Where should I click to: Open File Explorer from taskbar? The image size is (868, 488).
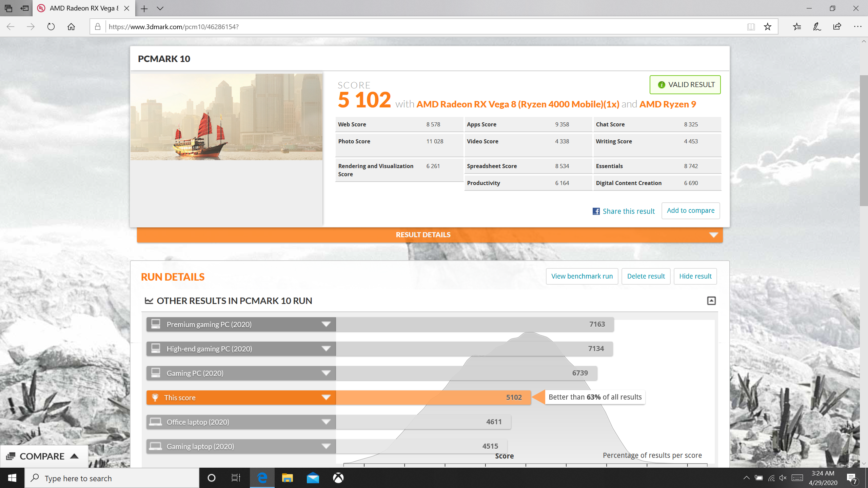[287, 478]
